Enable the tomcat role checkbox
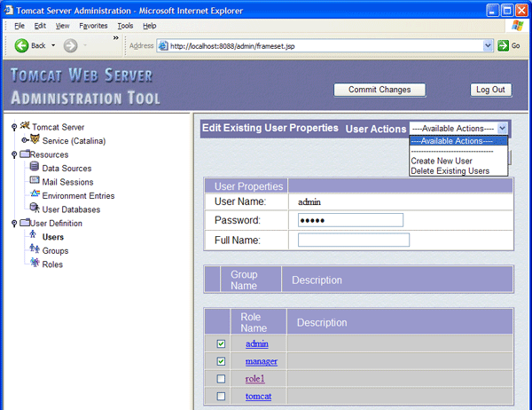 point(221,396)
